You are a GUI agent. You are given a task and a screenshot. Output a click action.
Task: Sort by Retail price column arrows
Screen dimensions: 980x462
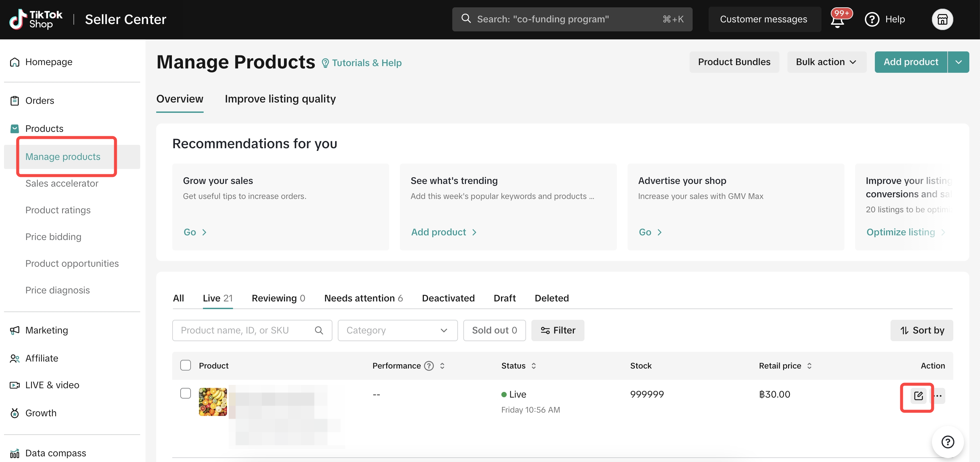pyautogui.click(x=809, y=366)
